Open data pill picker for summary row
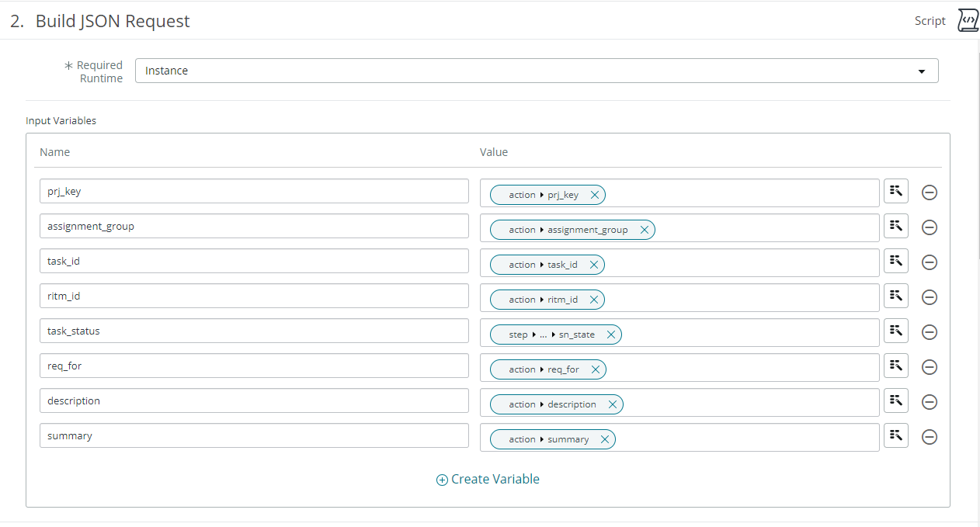The image size is (980, 527). [896, 435]
